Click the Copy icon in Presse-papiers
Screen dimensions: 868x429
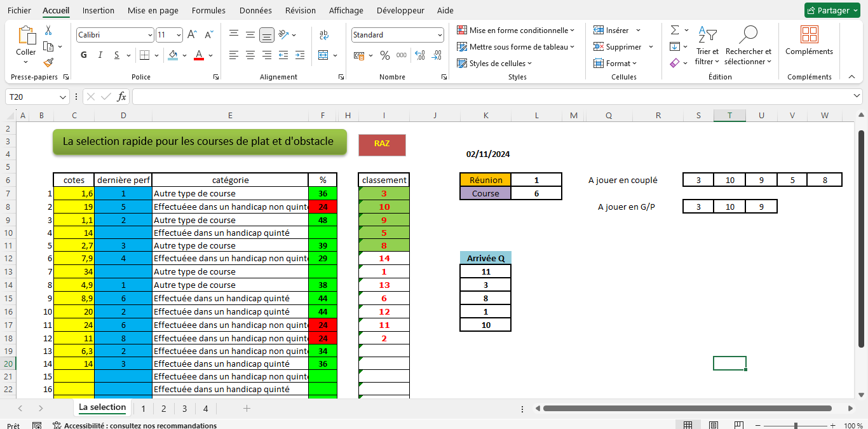[48, 46]
